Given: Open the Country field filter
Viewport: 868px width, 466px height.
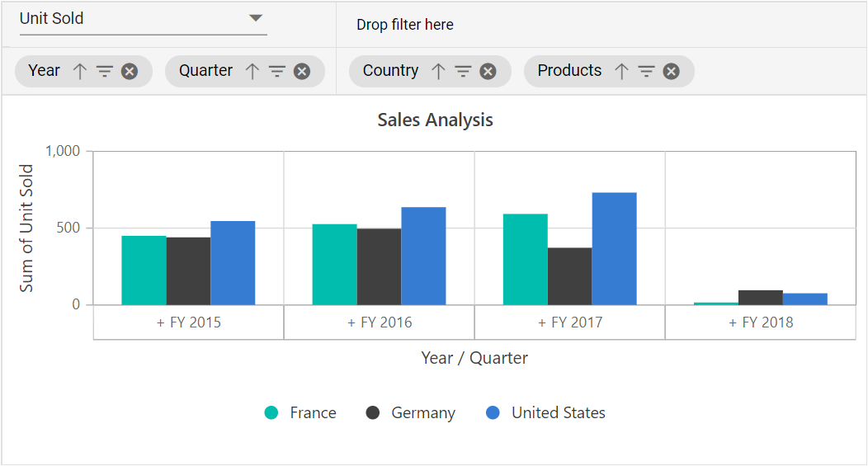Looking at the screenshot, I should pos(463,72).
